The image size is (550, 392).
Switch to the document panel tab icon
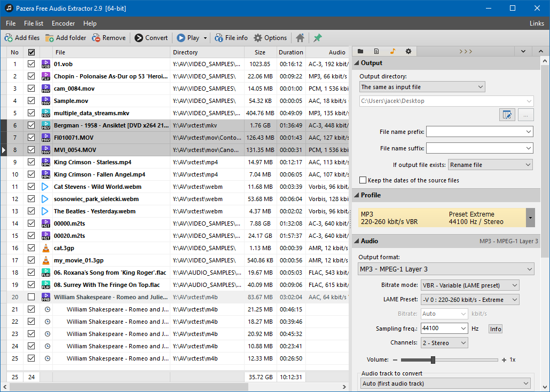pyautogui.click(x=376, y=52)
